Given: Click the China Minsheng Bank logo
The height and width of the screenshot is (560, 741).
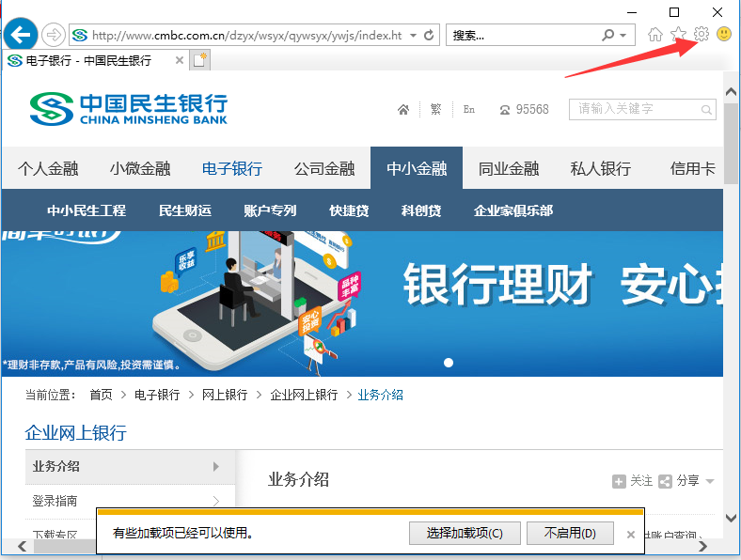Looking at the screenshot, I should click(128, 108).
